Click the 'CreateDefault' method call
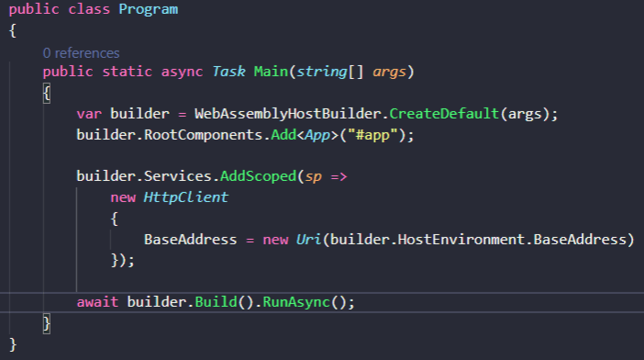 coord(444,114)
